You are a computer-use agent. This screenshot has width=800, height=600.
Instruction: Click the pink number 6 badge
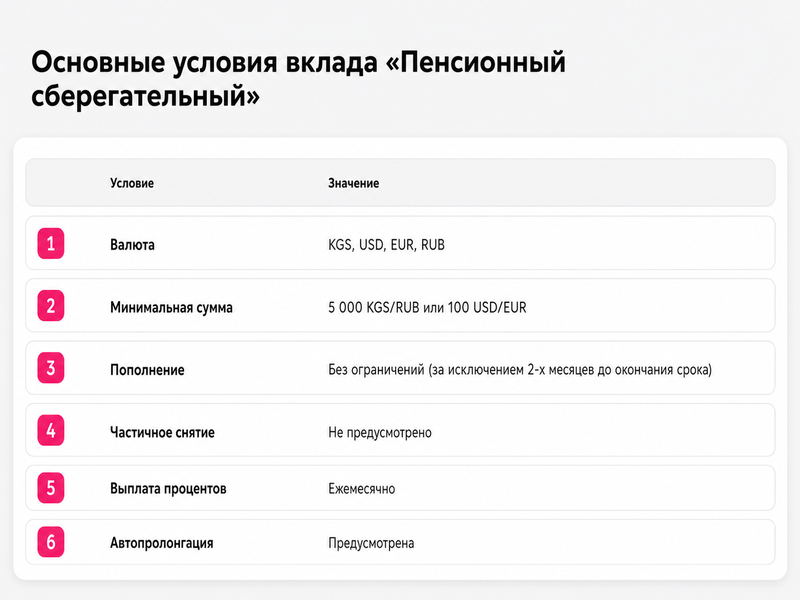pyautogui.click(x=51, y=542)
